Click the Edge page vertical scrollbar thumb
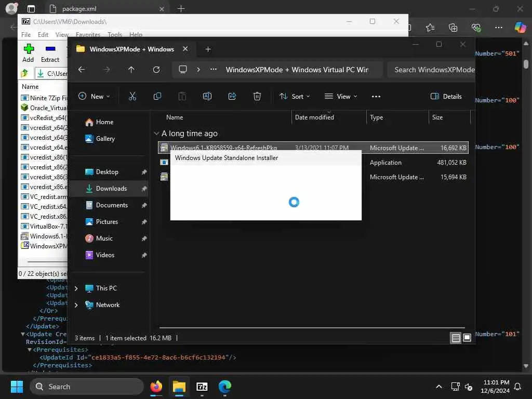This screenshot has width=532, height=399. pyautogui.click(x=526, y=64)
